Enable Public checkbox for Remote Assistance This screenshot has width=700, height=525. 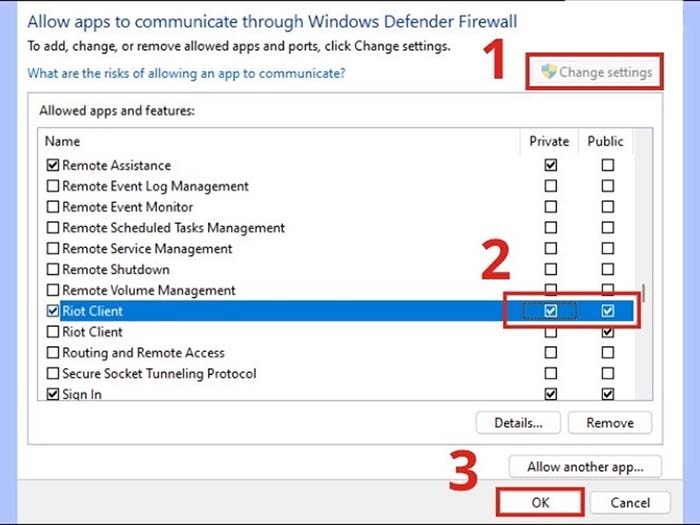click(608, 165)
